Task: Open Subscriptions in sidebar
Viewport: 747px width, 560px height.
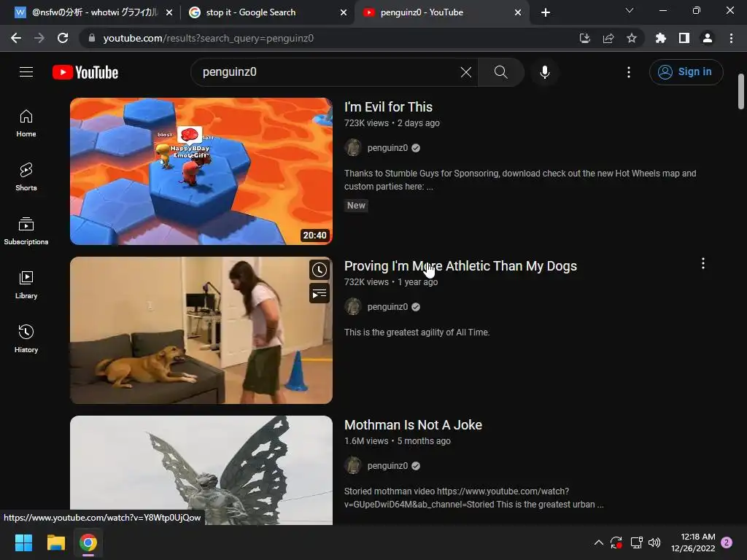Action: pyautogui.click(x=26, y=231)
